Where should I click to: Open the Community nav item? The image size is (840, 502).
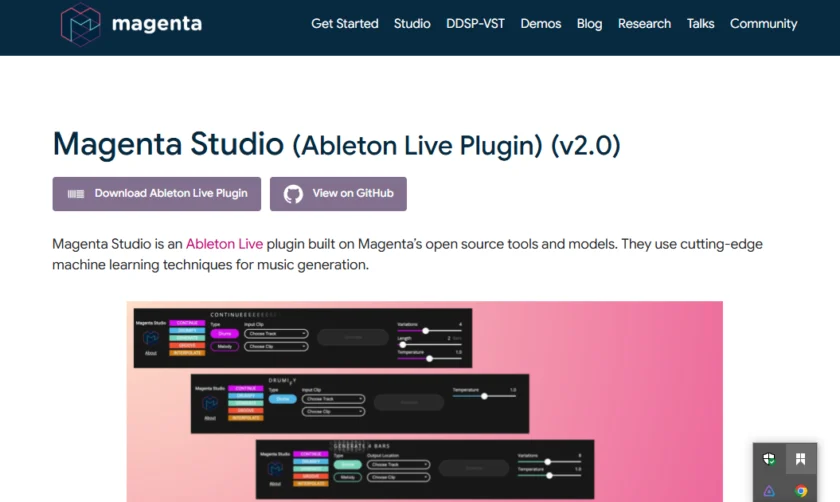point(763,24)
